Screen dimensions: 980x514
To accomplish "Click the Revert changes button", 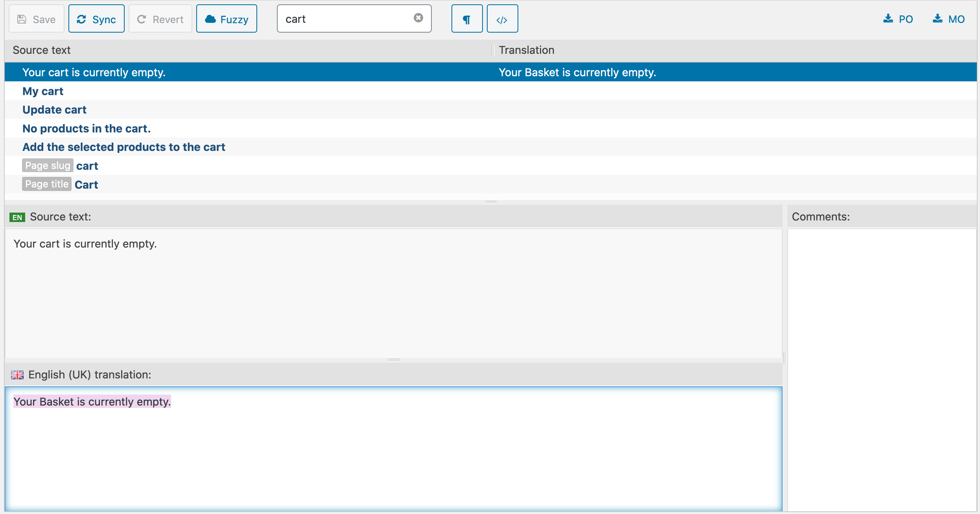I will [x=160, y=19].
